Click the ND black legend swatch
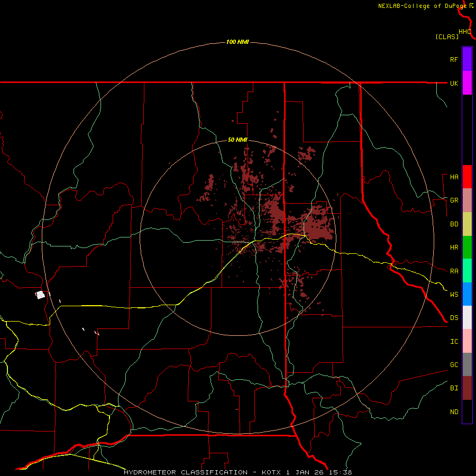This screenshot has height=476, width=476. coord(467,411)
